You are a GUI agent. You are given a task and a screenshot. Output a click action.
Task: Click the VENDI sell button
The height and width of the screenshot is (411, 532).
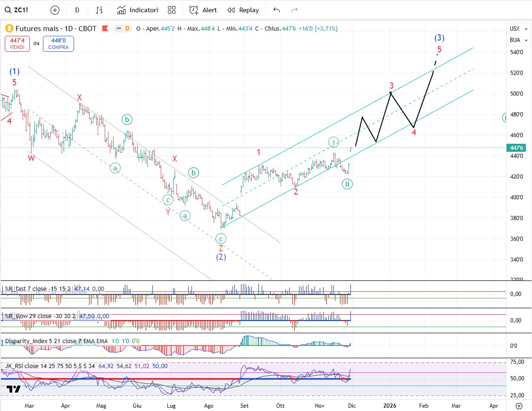(x=17, y=44)
